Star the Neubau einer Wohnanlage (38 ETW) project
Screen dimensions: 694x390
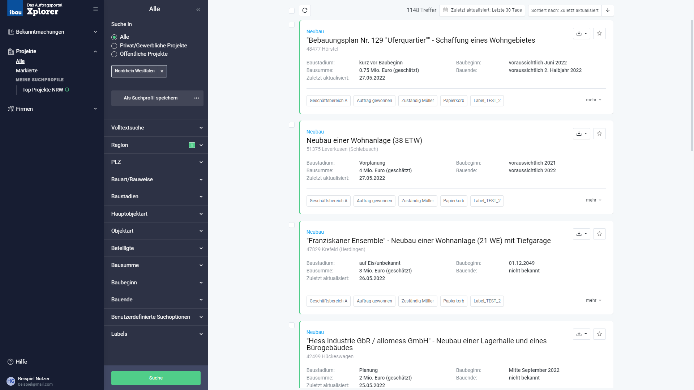tap(599, 134)
